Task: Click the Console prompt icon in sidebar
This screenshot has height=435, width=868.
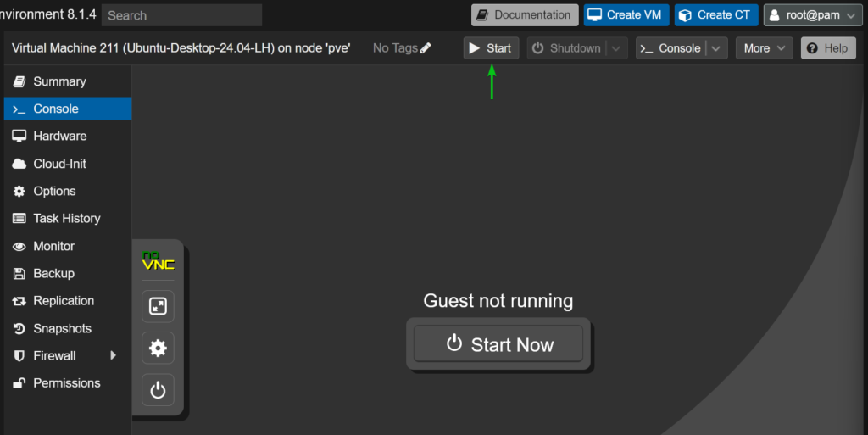Action: pyautogui.click(x=19, y=109)
